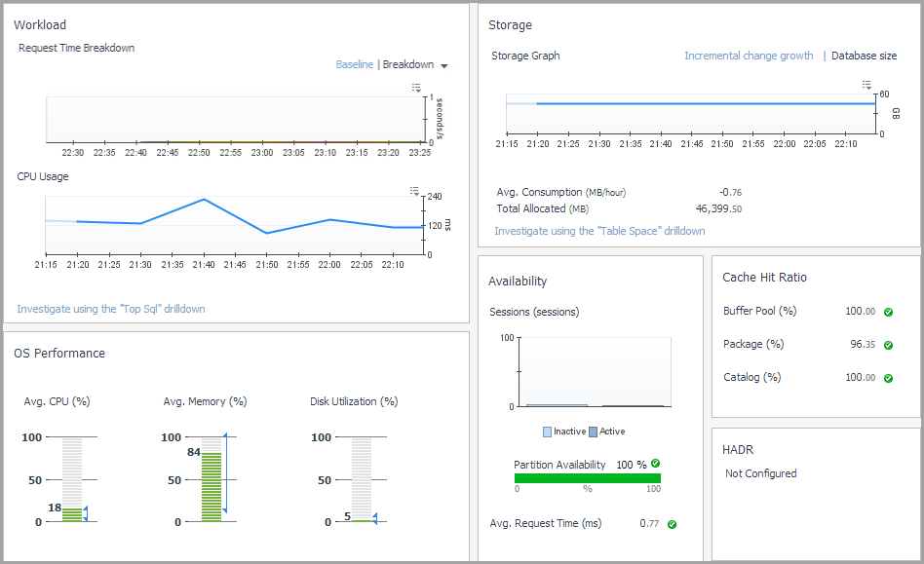Switch to Baseline view

pos(354,64)
